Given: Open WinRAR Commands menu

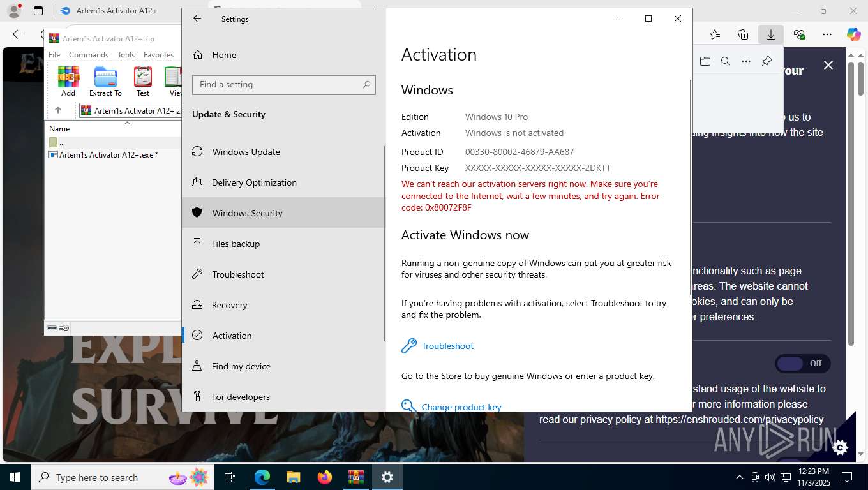Looking at the screenshot, I should [x=89, y=55].
